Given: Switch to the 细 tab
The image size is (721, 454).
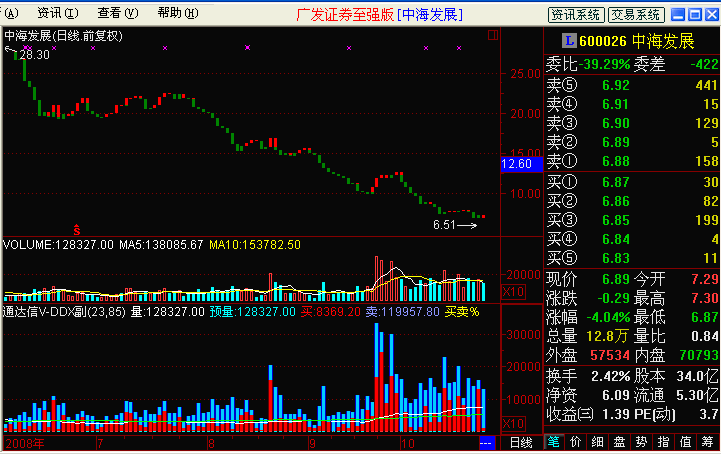Looking at the screenshot, I should tap(597, 443).
